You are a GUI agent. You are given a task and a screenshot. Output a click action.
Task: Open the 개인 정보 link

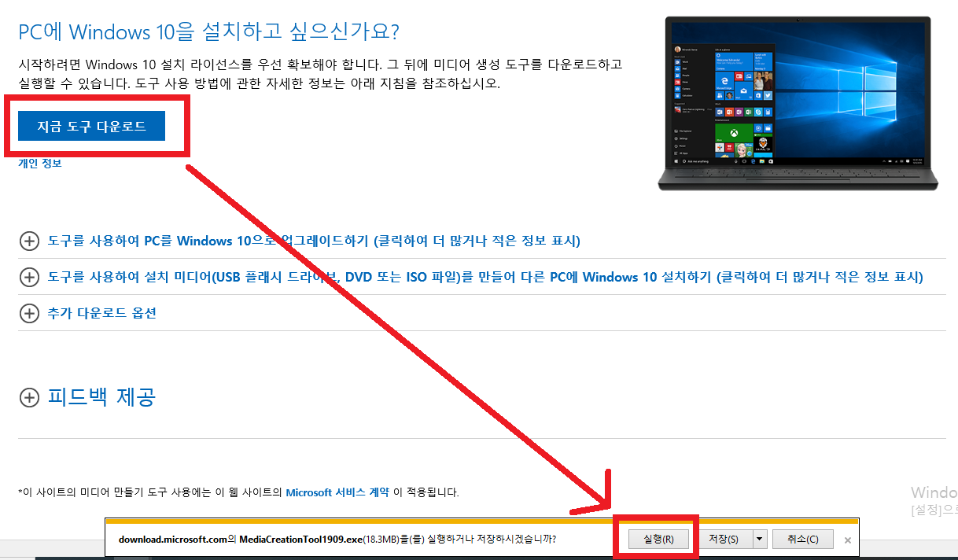[40, 163]
